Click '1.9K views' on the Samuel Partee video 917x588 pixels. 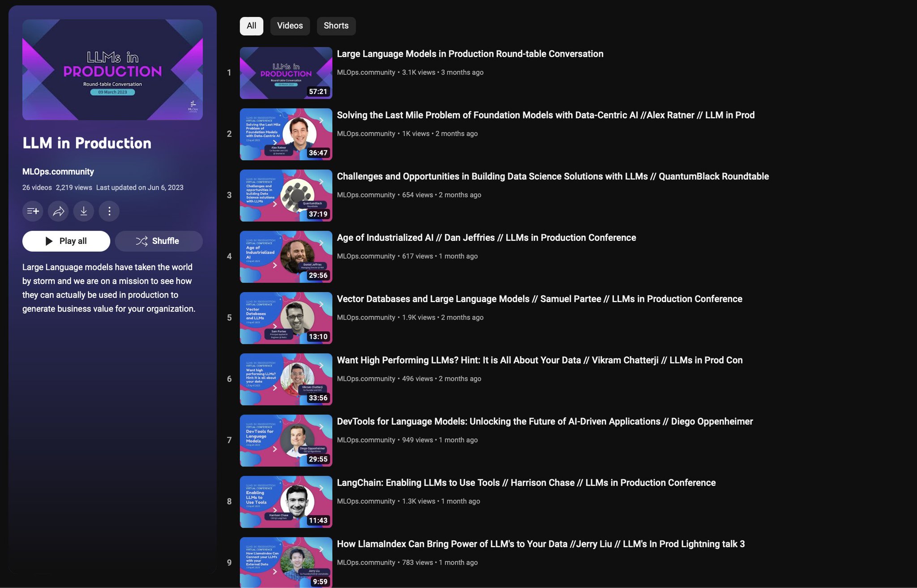[x=418, y=318]
